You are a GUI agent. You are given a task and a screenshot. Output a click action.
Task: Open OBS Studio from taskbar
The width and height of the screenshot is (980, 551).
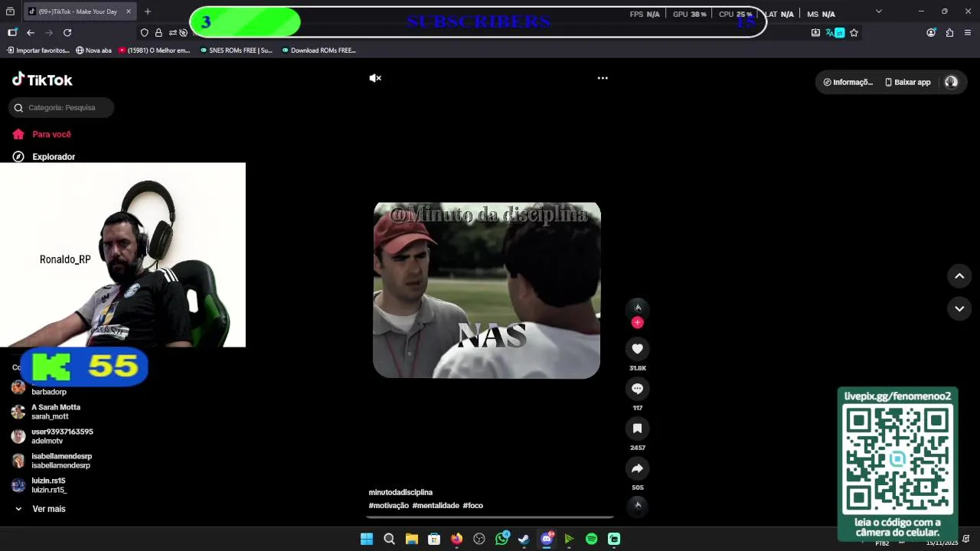pos(479,539)
